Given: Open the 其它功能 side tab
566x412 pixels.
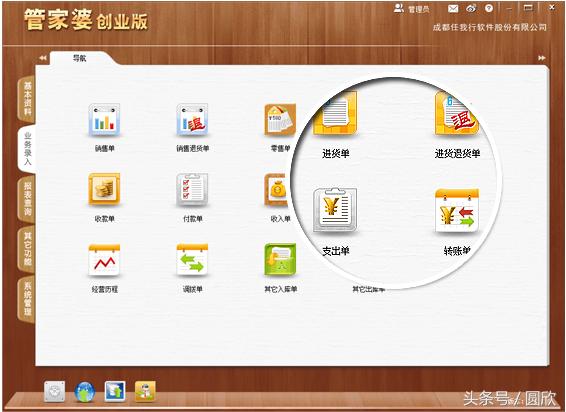Looking at the screenshot, I should point(27,249).
